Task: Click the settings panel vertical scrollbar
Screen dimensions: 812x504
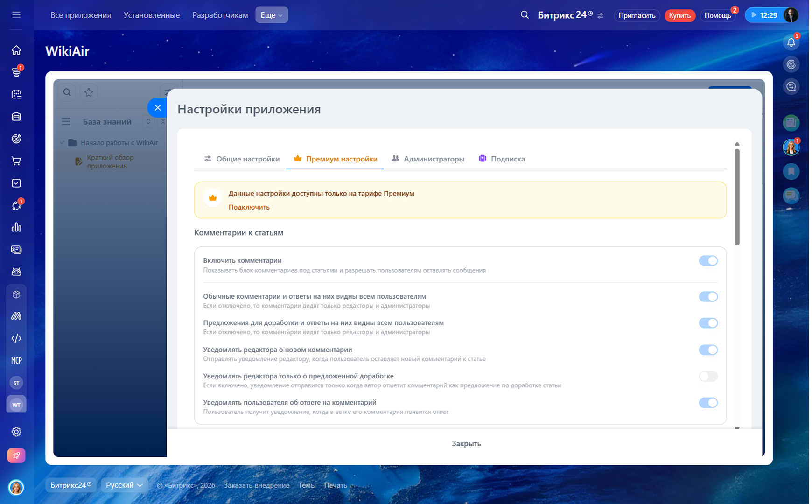Action: tap(737, 197)
